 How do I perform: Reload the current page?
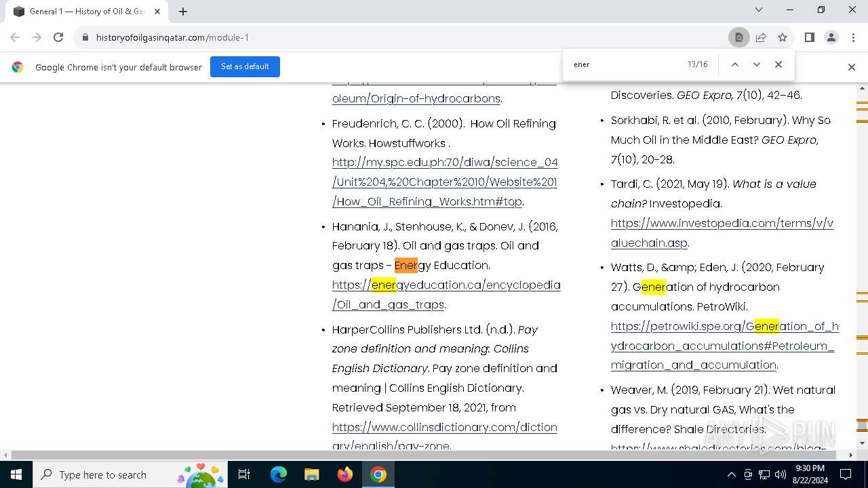click(58, 37)
